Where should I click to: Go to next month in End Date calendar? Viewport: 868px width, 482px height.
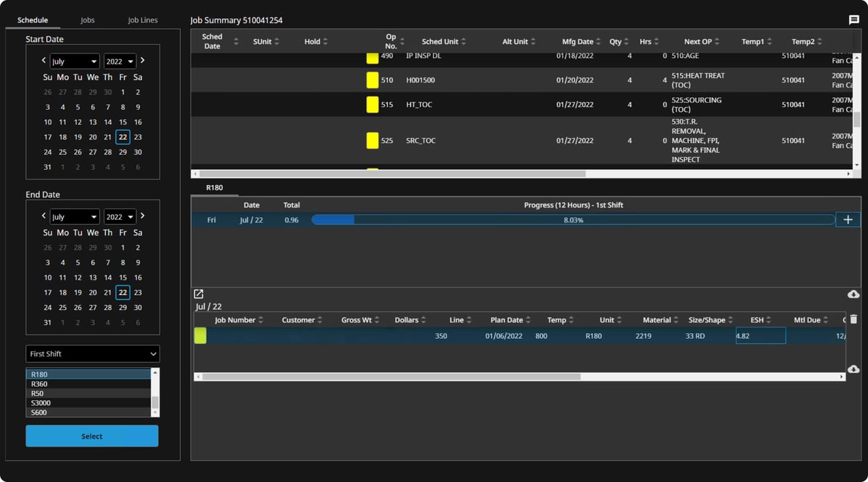(142, 216)
